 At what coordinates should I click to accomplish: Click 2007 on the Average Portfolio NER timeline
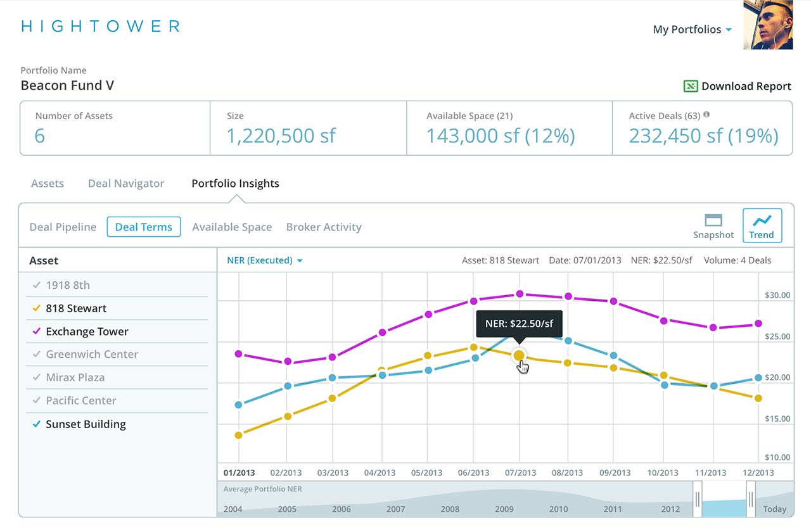tap(395, 509)
